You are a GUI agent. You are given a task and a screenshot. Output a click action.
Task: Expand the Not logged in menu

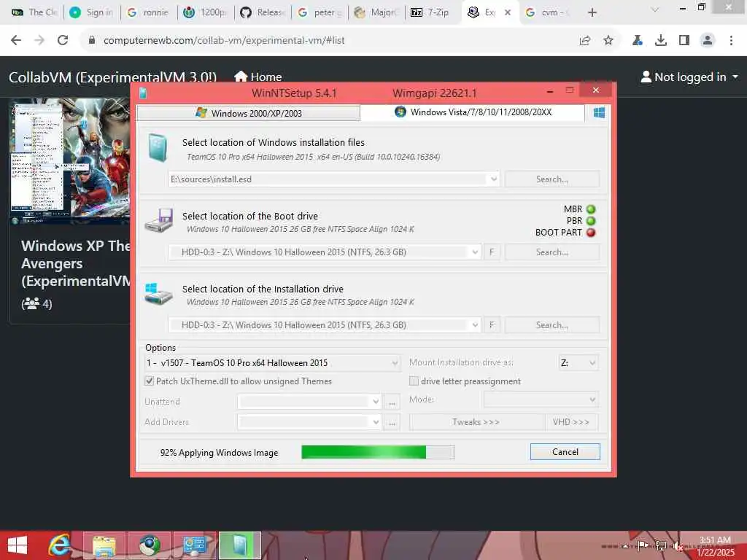click(689, 77)
